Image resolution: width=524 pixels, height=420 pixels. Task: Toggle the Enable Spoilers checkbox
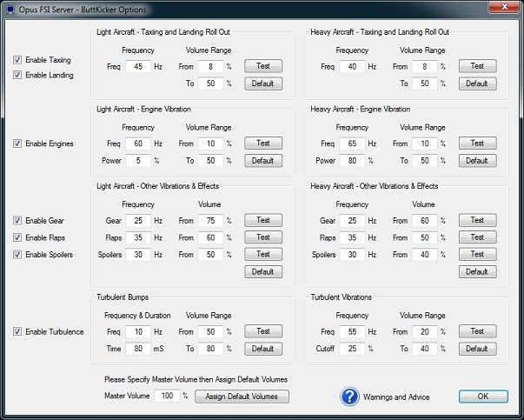[x=17, y=255]
